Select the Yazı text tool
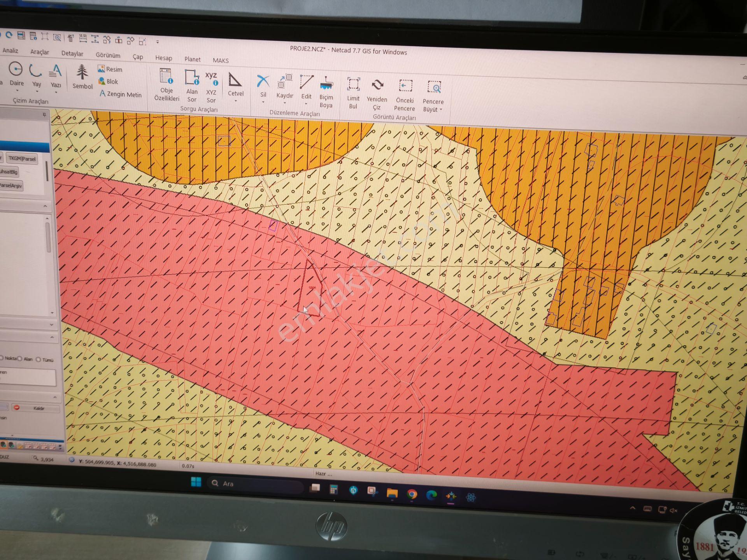 (x=56, y=75)
